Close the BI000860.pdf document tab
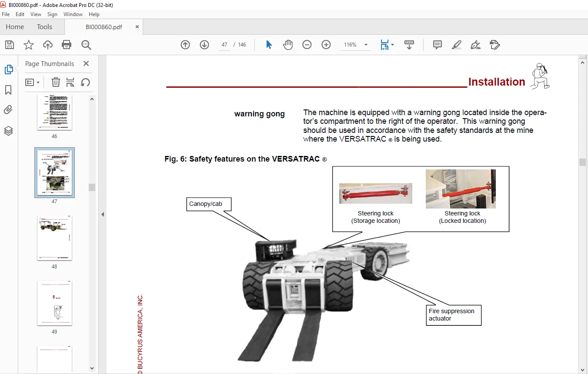The image size is (588, 374). [x=137, y=26]
